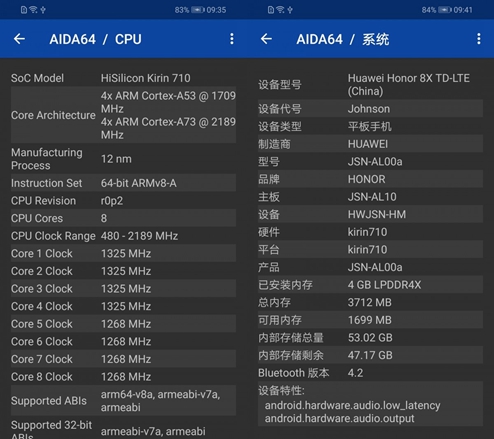Tap the 产品 JSN-AL00a row
The width and height of the screenshot is (494, 439).
(370, 267)
